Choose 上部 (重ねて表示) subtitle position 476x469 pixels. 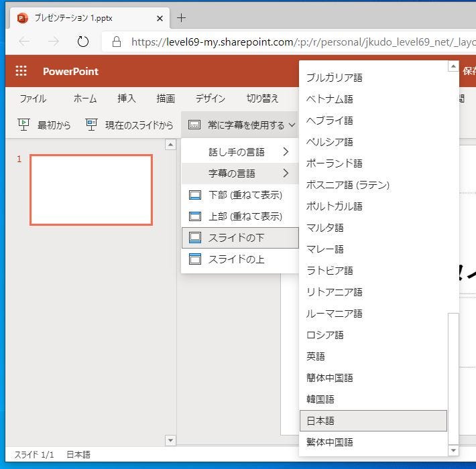pyautogui.click(x=240, y=216)
